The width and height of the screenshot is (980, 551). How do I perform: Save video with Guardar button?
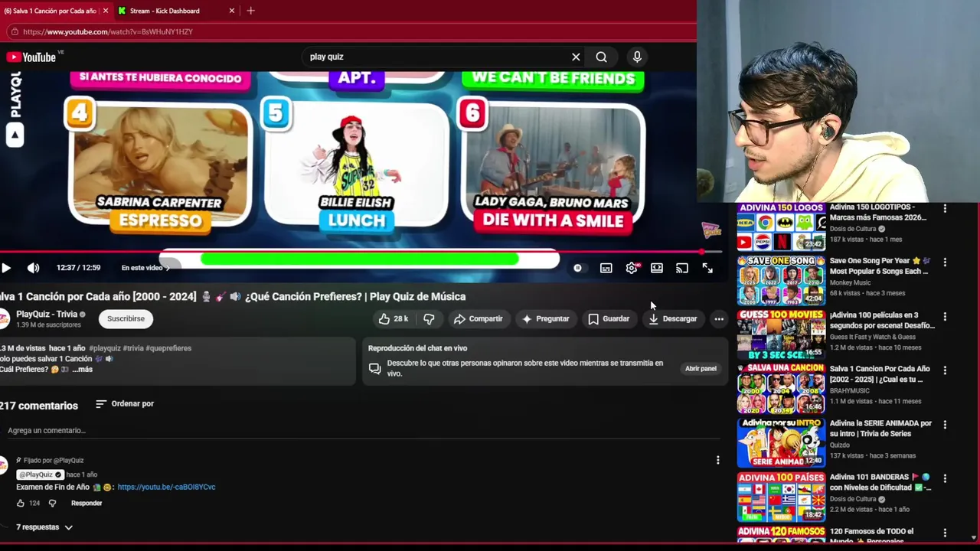pos(609,319)
